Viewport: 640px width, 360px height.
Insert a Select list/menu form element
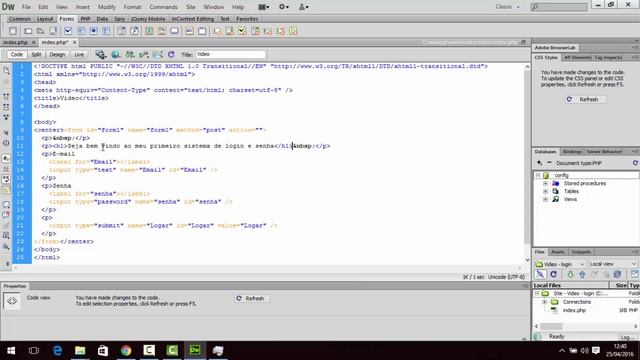coord(121,31)
